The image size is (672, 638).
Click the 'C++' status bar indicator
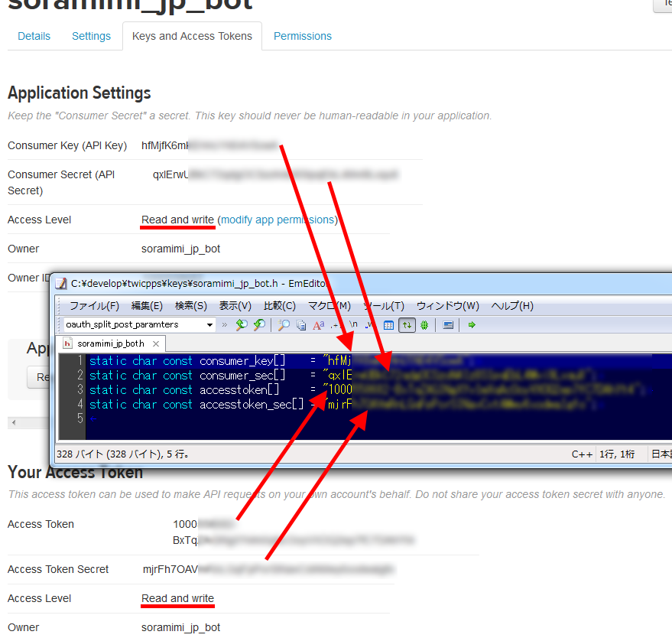coord(582,454)
